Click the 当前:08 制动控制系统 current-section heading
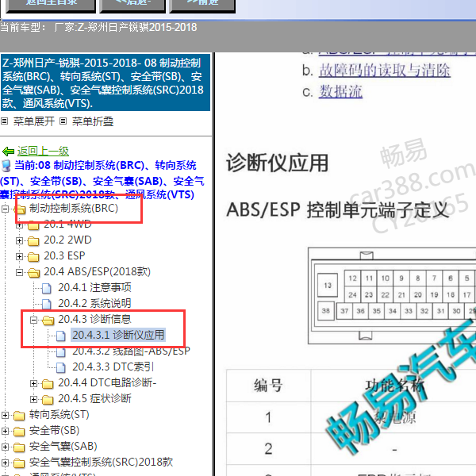Image resolution: width=476 pixels, height=476 pixels. (102, 180)
